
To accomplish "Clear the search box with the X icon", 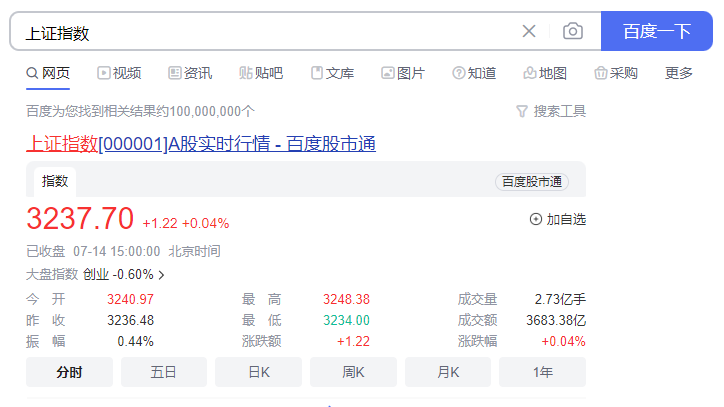I will (529, 31).
